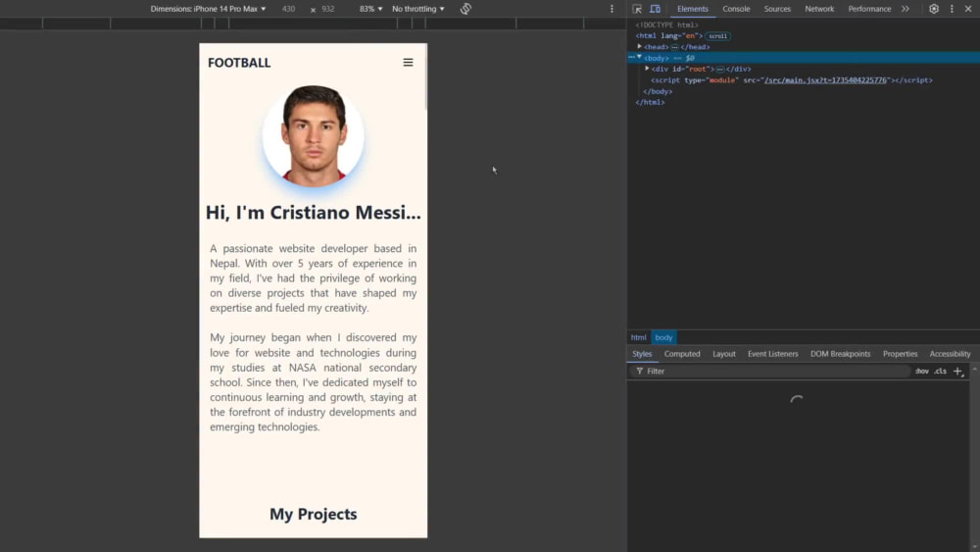Screen dimensions: 980x552
Task: Edit the viewport height 932 field
Action: pyautogui.click(x=328, y=9)
